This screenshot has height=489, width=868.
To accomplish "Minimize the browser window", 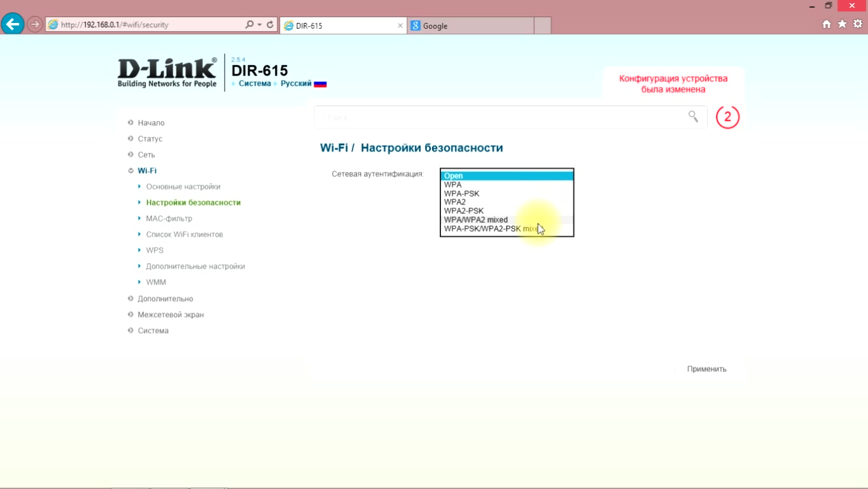I will 812,6.
